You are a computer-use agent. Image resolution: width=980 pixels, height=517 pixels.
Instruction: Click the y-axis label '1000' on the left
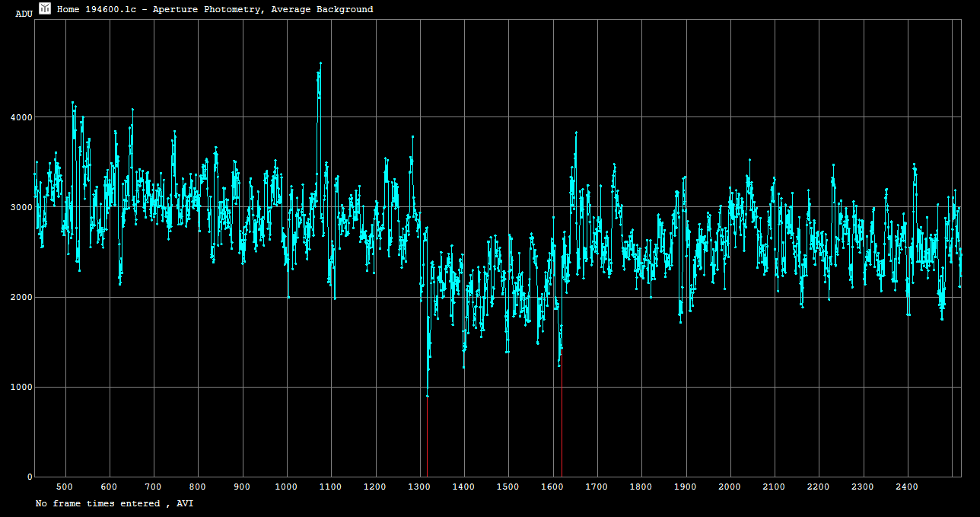[21, 387]
